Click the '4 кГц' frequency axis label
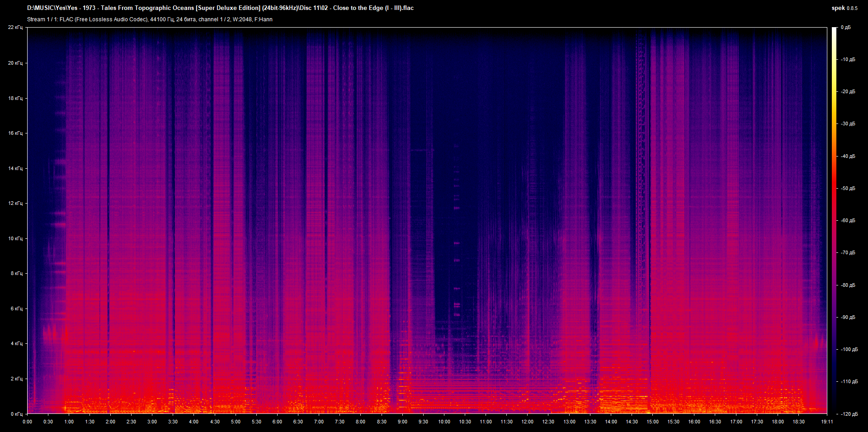Image resolution: width=868 pixels, height=432 pixels. (x=16, y=343)
